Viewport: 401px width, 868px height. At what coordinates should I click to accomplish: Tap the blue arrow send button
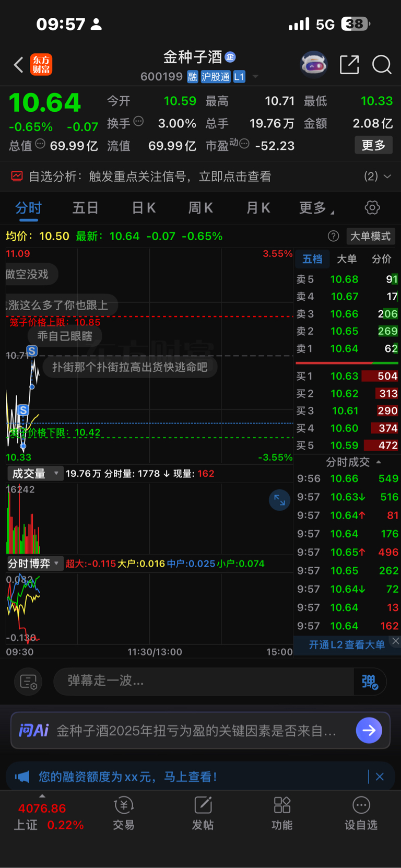[369, 730]
